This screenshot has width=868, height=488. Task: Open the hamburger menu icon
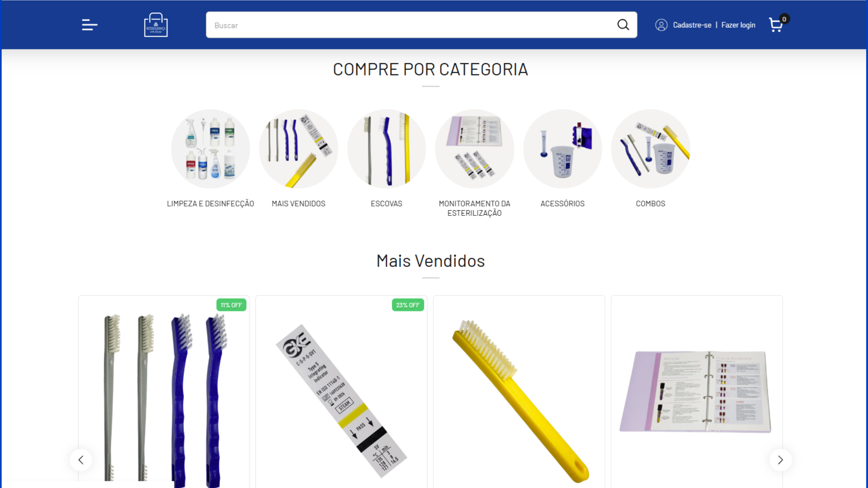pos(90,25)
